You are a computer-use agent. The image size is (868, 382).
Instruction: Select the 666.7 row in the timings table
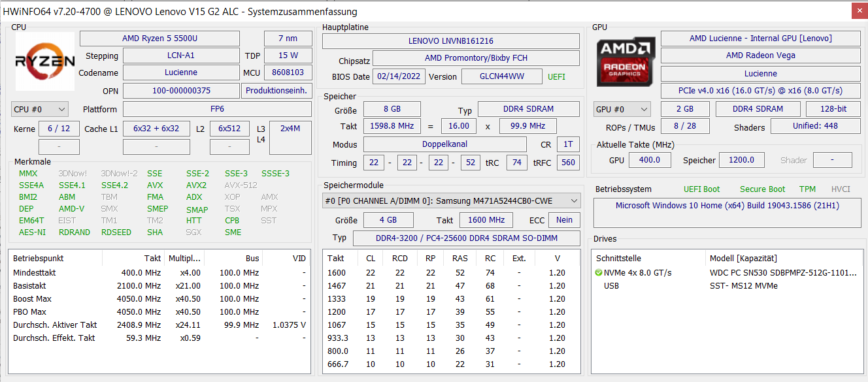(452, 364)
